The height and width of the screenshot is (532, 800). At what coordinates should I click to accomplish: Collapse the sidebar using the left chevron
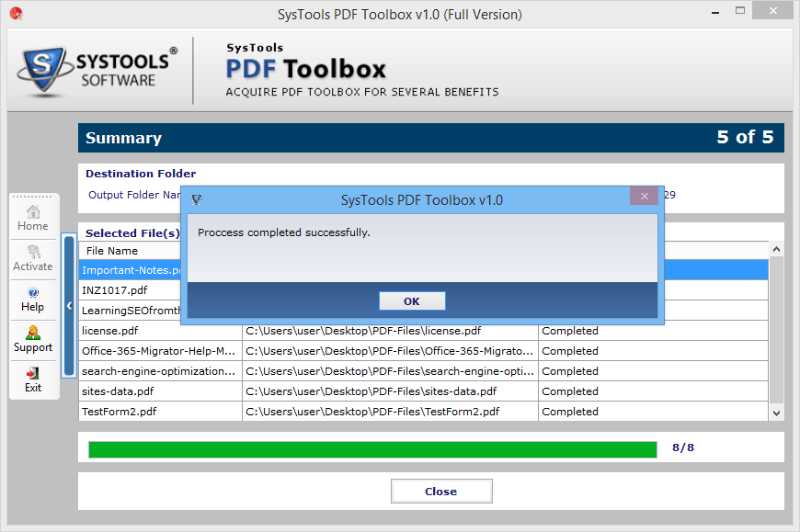click(69, 305)
